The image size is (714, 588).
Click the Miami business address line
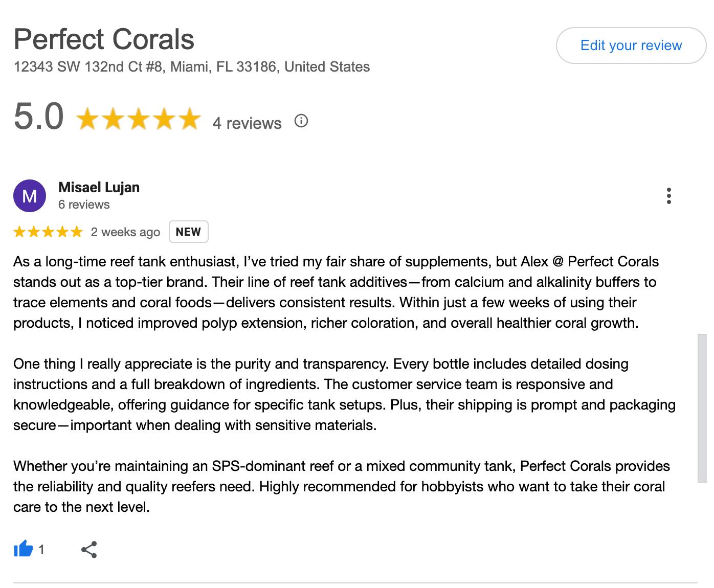pyautogui.click(x=192, y=67)
